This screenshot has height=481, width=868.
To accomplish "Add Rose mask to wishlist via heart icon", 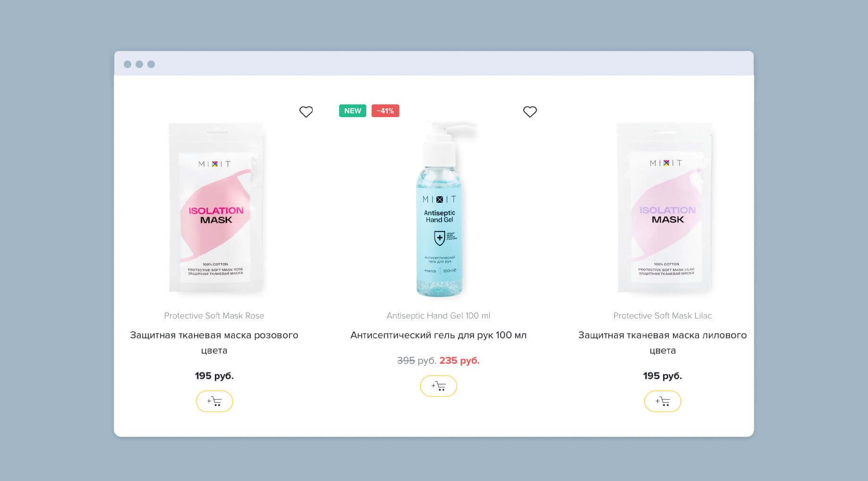I will point(306,112).
